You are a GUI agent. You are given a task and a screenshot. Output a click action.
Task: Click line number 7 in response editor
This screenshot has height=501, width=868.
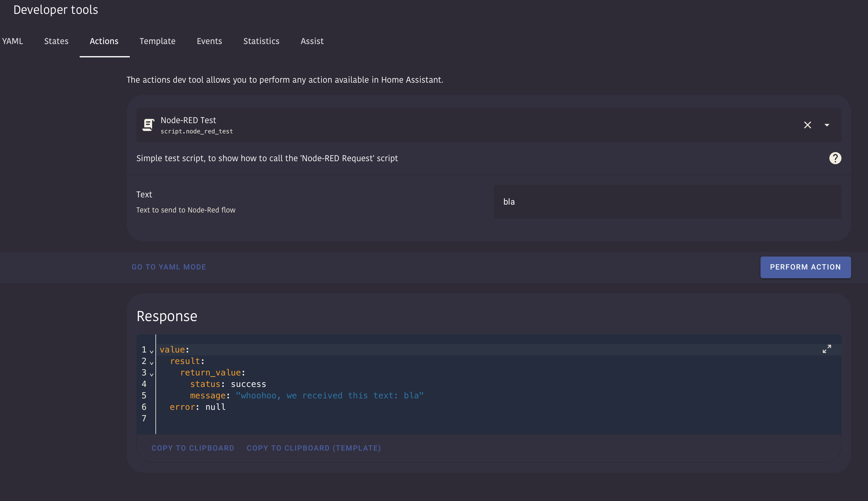pyautogui.click(x=144, y=418)
